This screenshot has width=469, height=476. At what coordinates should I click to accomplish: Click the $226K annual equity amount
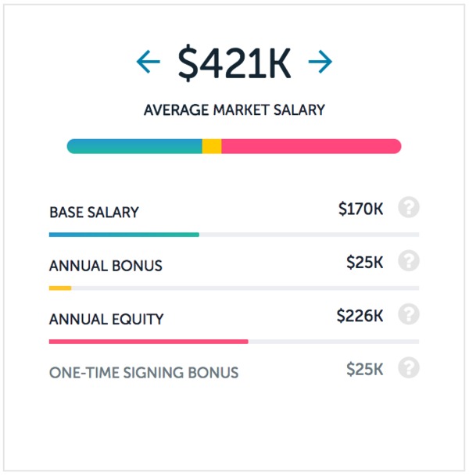tap(360, 316)
